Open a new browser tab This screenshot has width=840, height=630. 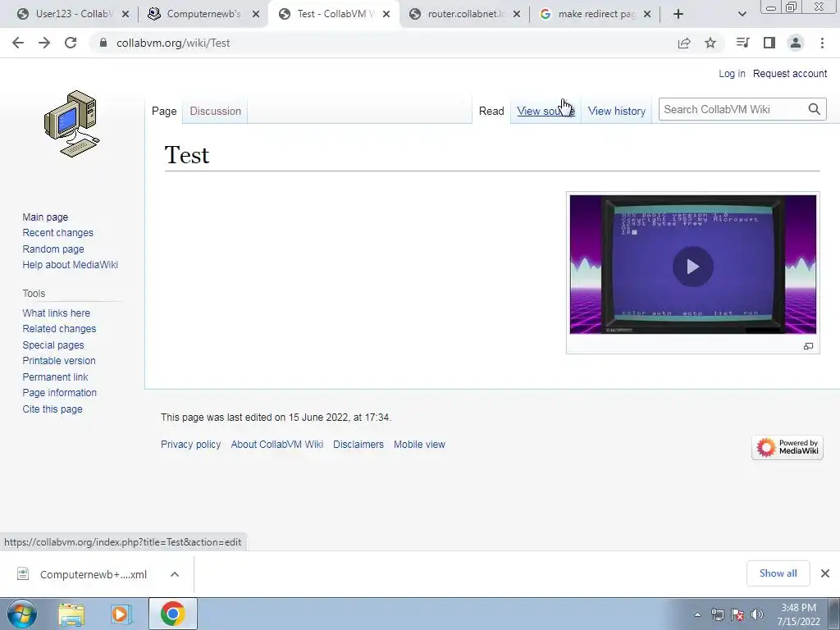point(678,14)
